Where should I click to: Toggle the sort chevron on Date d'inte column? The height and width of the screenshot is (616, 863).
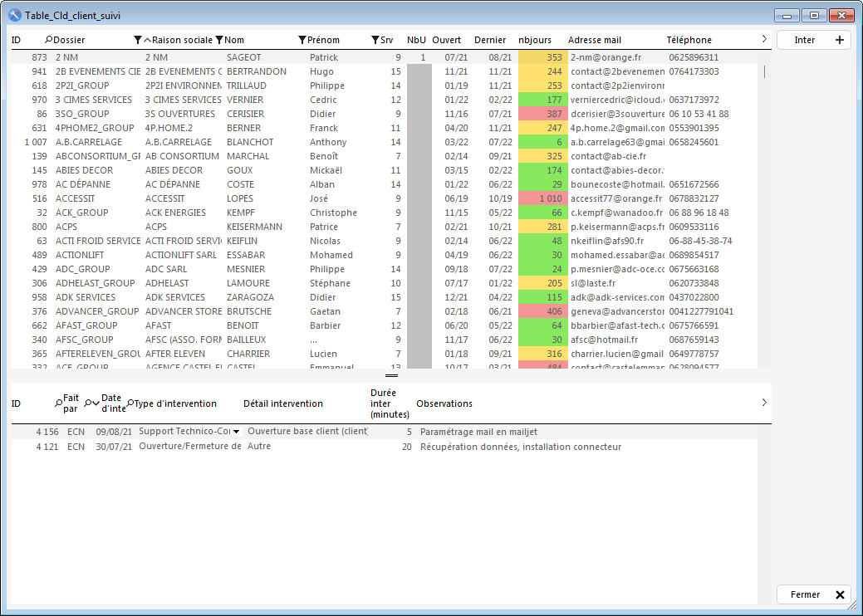[x=96, y=403]
